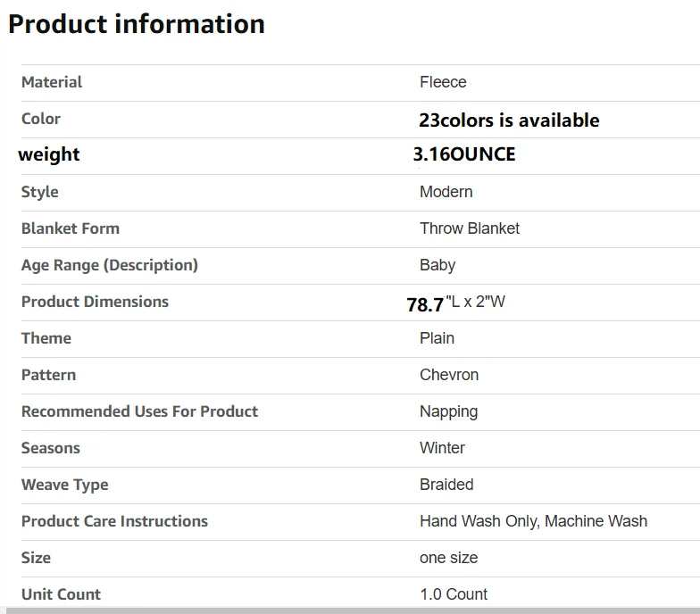Click the Hand Wash Only, Machine Wash text
Image resolution: width=700 pixels, height=614 pixels.
[534, 521]
